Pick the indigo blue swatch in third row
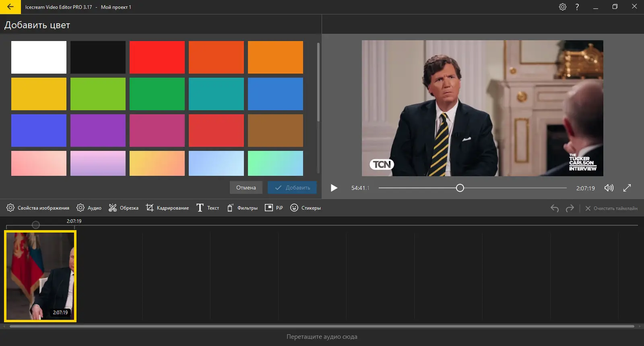 pos(39,130)
